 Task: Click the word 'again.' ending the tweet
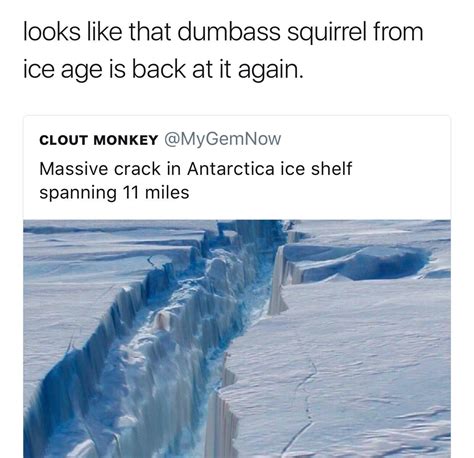click(x=270, y=71)
